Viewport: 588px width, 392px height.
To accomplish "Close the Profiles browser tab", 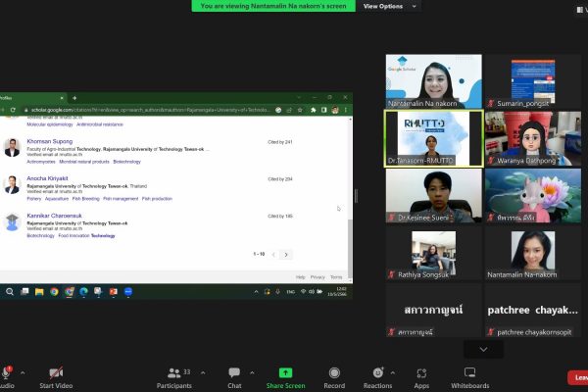I will [62, 98].
